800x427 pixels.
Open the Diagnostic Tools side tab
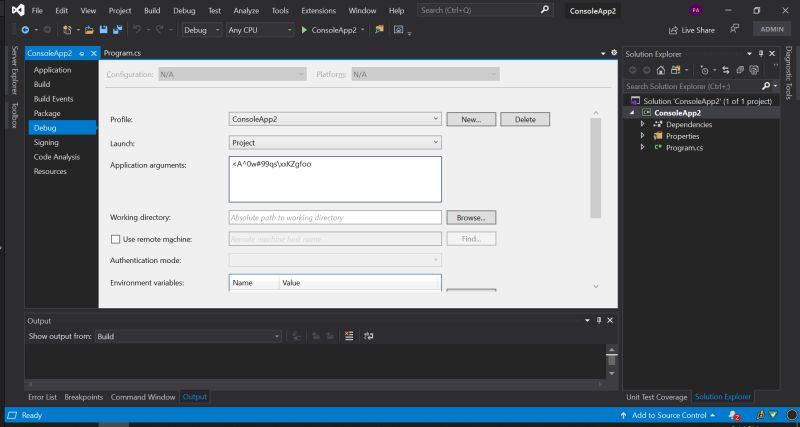(789, 73)
